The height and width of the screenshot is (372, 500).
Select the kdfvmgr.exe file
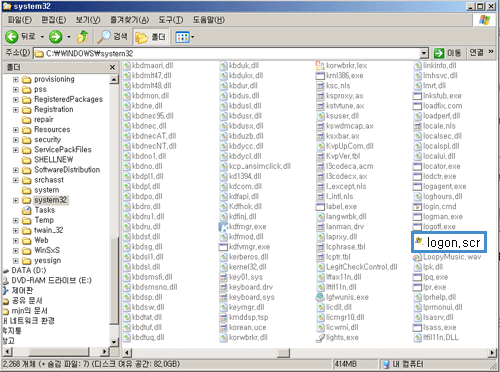(249, 247)
